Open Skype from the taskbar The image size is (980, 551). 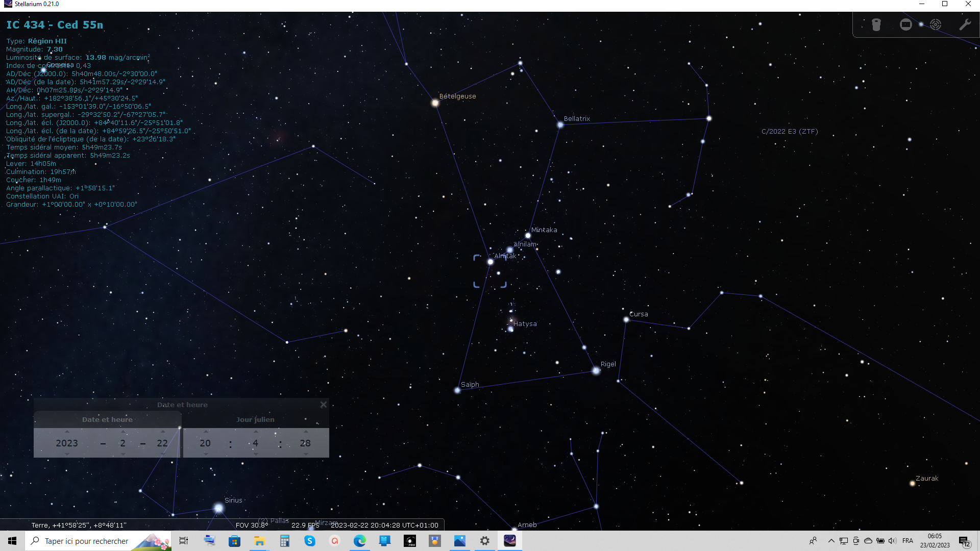pyautogui.click(x=309, y=541)
